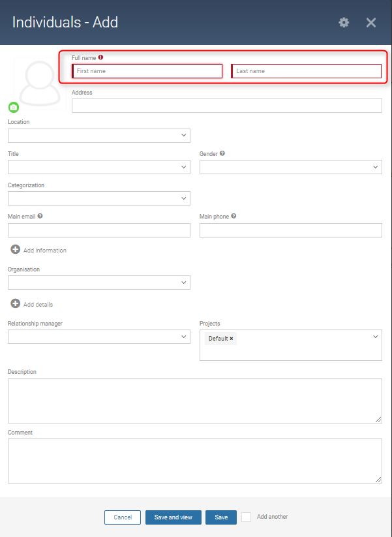Screen dimensions: 392x537
Task: Click the plus icon for Add details
Action: (x=16, y=303)
